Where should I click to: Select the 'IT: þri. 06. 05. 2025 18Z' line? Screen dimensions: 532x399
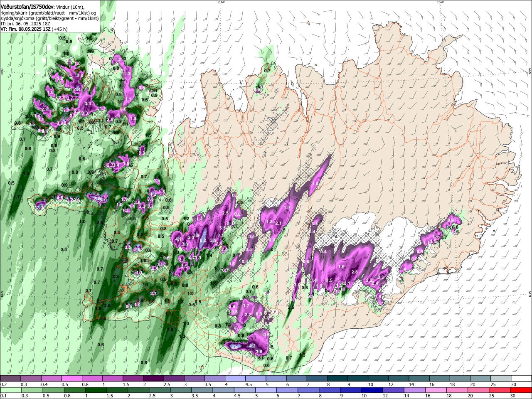tap(25, 24)
